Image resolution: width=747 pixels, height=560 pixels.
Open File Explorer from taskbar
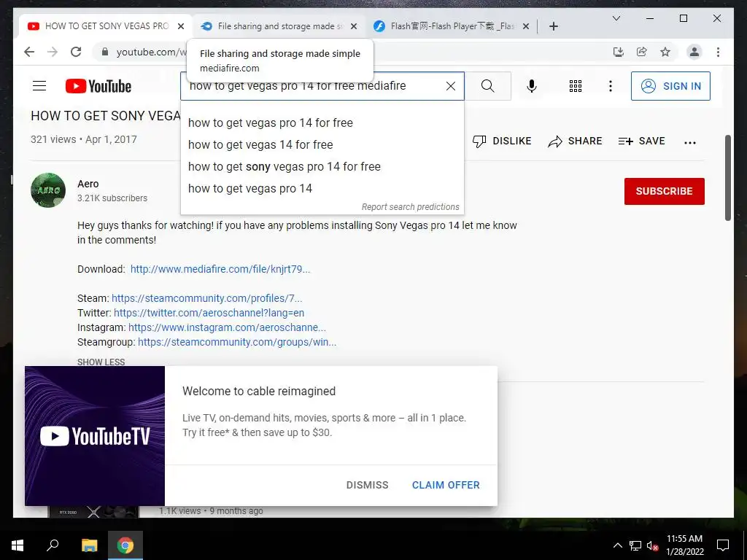[89, 545]
